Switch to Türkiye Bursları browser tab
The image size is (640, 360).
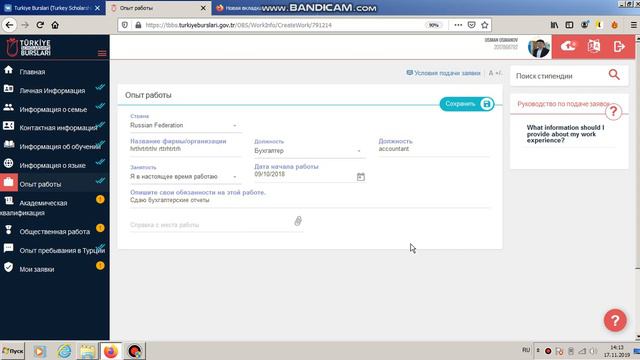point(52,8)
